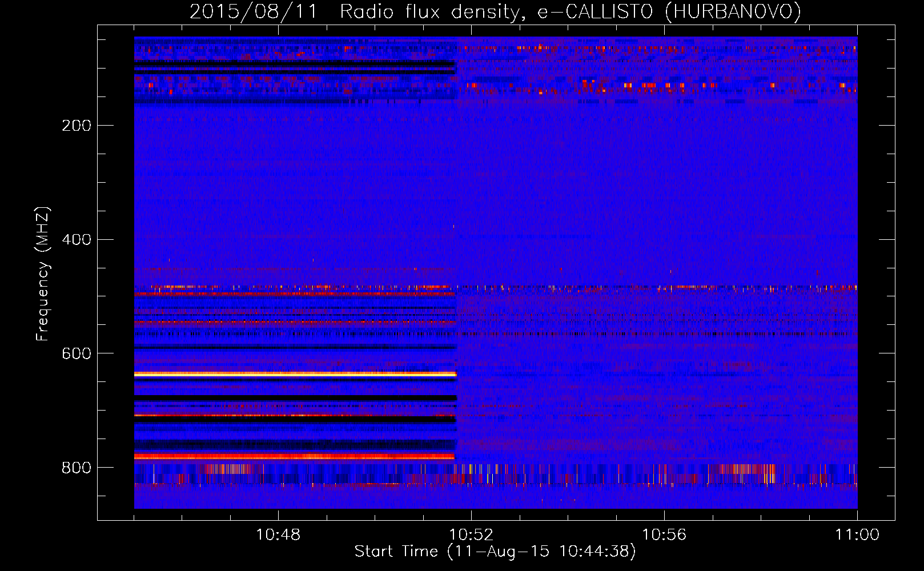Image resolution: width=924 pixels, height=571 pixels.
Task: Select the 400 frequency tick label
Action: pyautogui.click(x=77, y=239)
